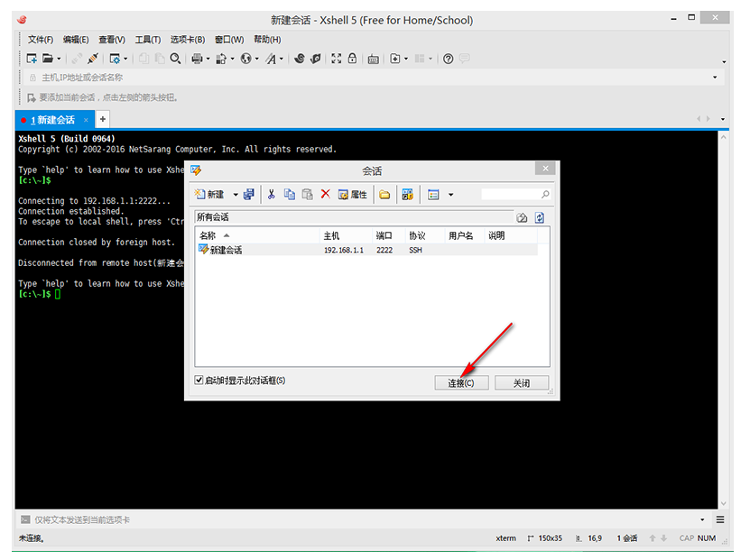741x560 pixels.
Task: Click the cut icon in sessions dialog
Action: coord(271,195)
